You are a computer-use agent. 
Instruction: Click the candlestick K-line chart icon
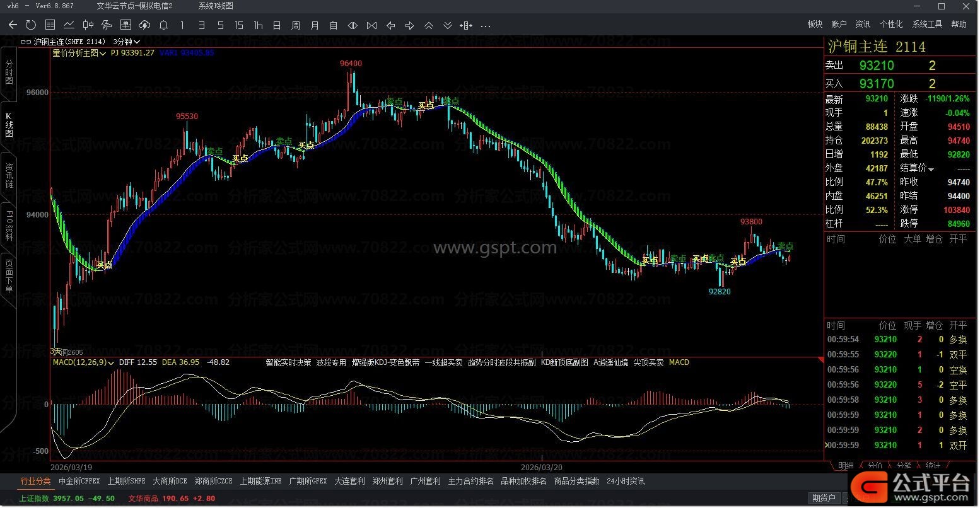(x=88, y=25)
